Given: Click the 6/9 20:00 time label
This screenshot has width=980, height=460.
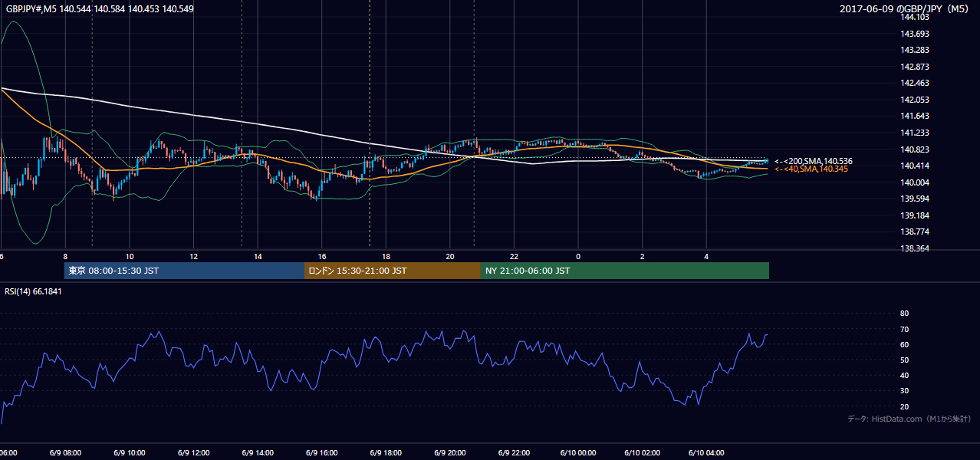Looking at the screenshot, I should pos(449,452).
